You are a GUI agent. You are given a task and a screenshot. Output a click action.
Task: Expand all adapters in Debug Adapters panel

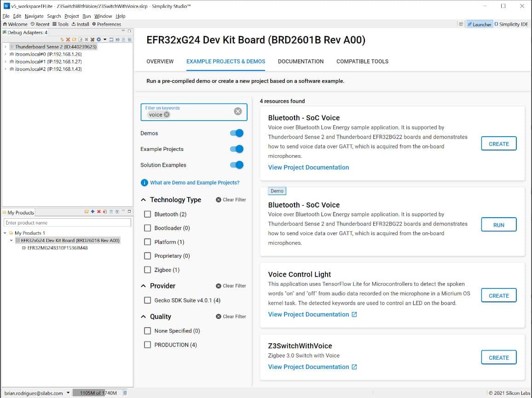pos(130,40)
